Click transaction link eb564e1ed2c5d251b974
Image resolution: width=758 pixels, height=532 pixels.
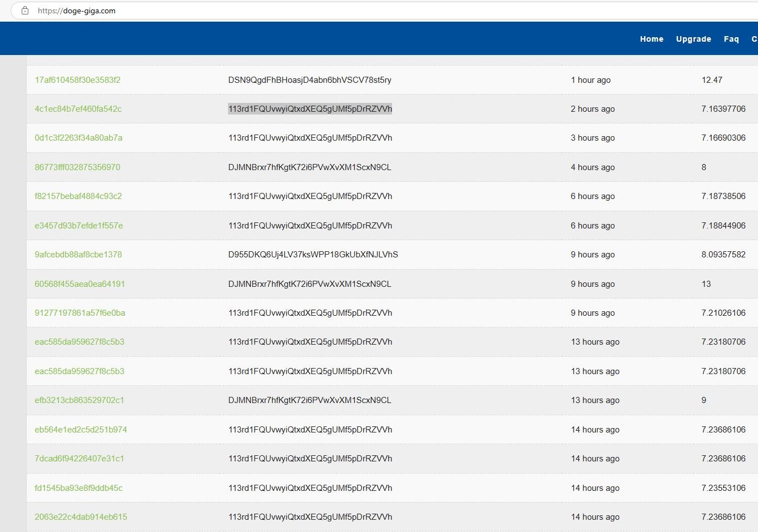81,430
